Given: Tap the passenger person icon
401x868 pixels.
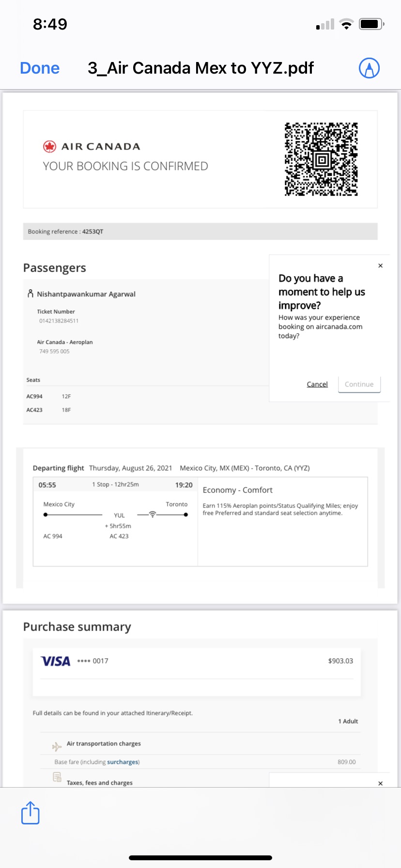Looking at the screenshot, I should [x=31, y=294].
